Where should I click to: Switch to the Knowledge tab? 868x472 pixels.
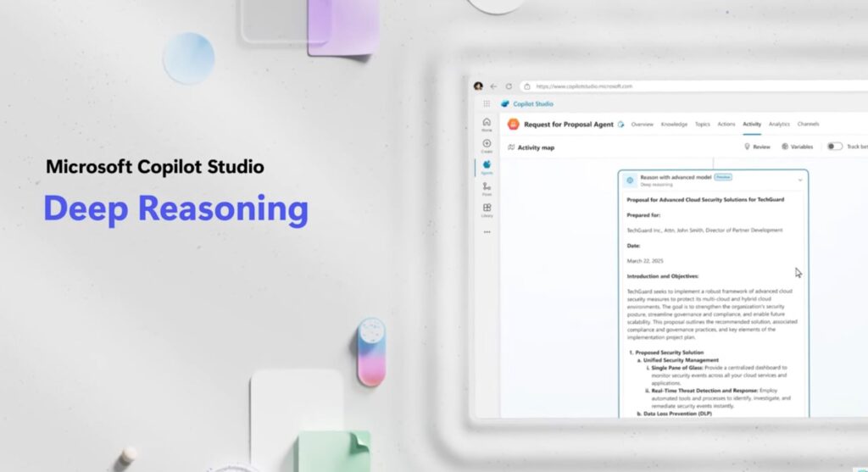pos(674,125)
